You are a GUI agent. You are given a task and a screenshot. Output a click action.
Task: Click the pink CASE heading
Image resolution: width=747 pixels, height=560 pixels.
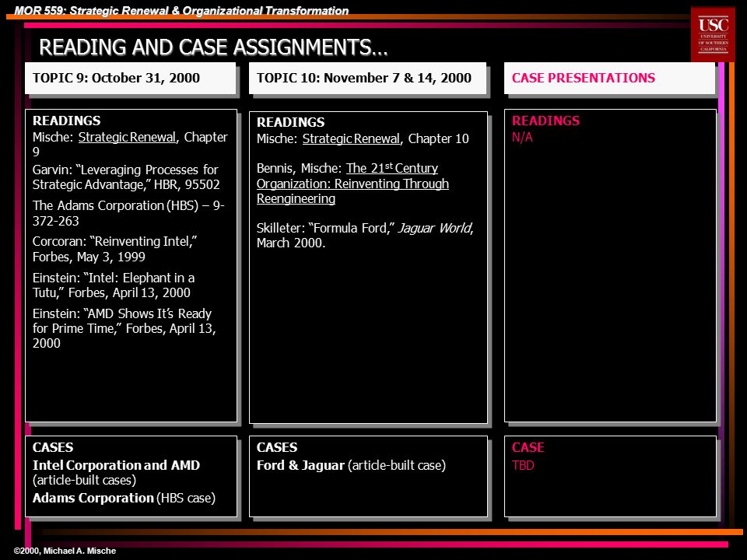pos(528,447)
